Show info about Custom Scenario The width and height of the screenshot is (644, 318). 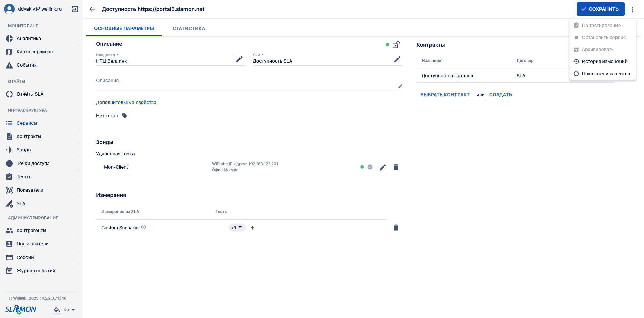click(x=143, y=227)
